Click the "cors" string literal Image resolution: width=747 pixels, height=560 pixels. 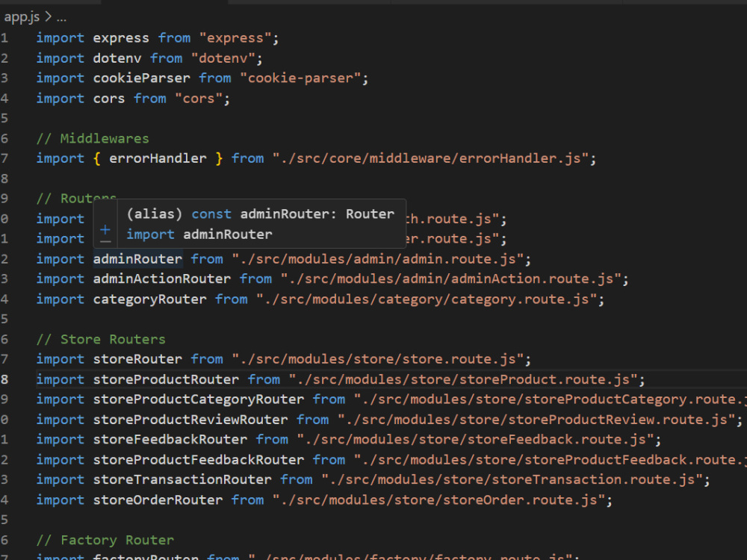[x=199, y=99]
